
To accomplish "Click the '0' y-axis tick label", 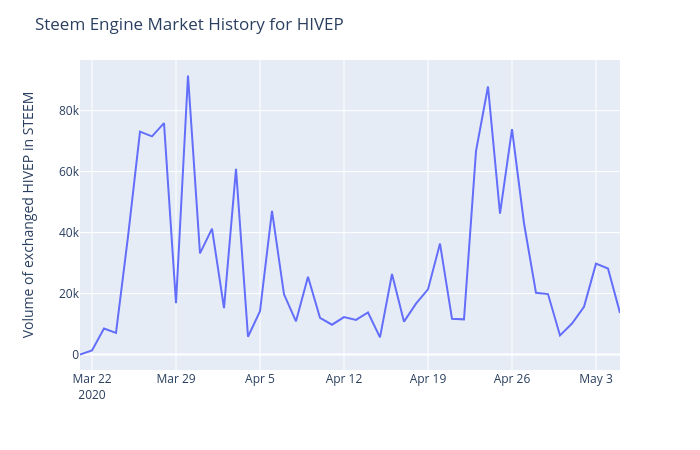I will 75,355.
